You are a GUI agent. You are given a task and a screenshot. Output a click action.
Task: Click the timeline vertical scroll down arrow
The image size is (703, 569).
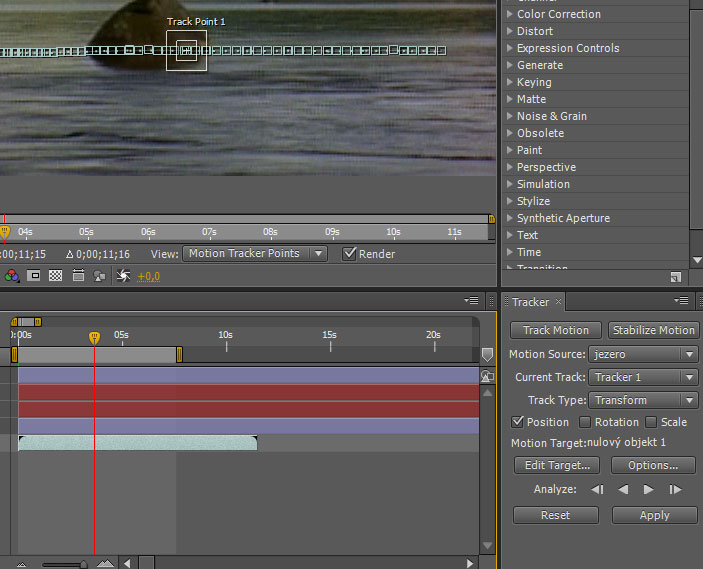click(x=487, y=546)
